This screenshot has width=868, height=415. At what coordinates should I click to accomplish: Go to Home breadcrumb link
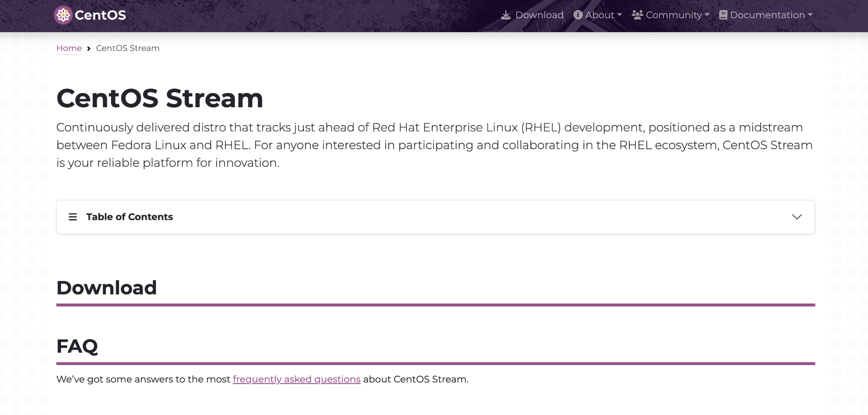pos(69,48)
